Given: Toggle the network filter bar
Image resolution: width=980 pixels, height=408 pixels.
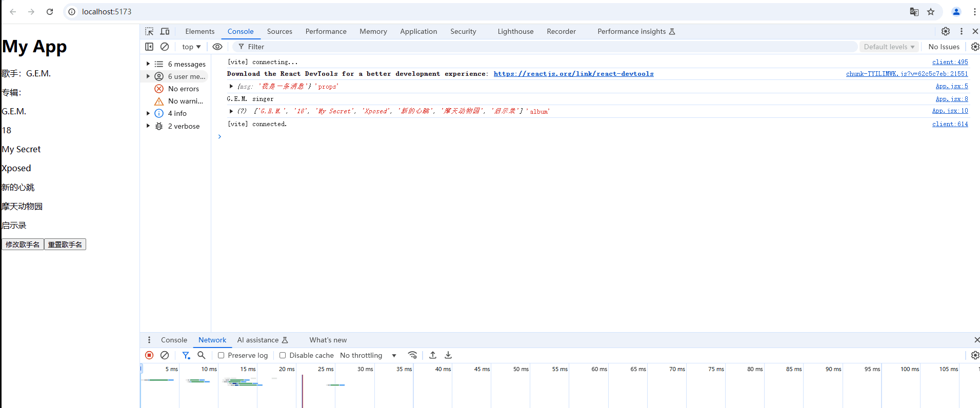Looking at the screenshot, I should coord(186,355).
